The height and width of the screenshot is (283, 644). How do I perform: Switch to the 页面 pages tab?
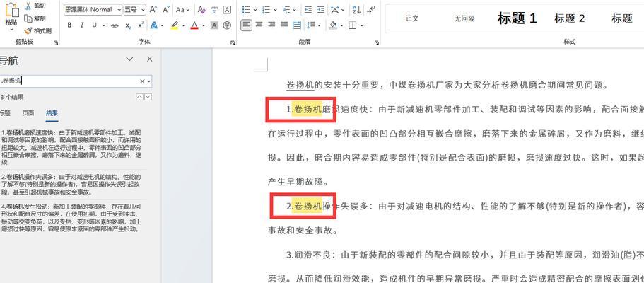[x=28, y=112]
